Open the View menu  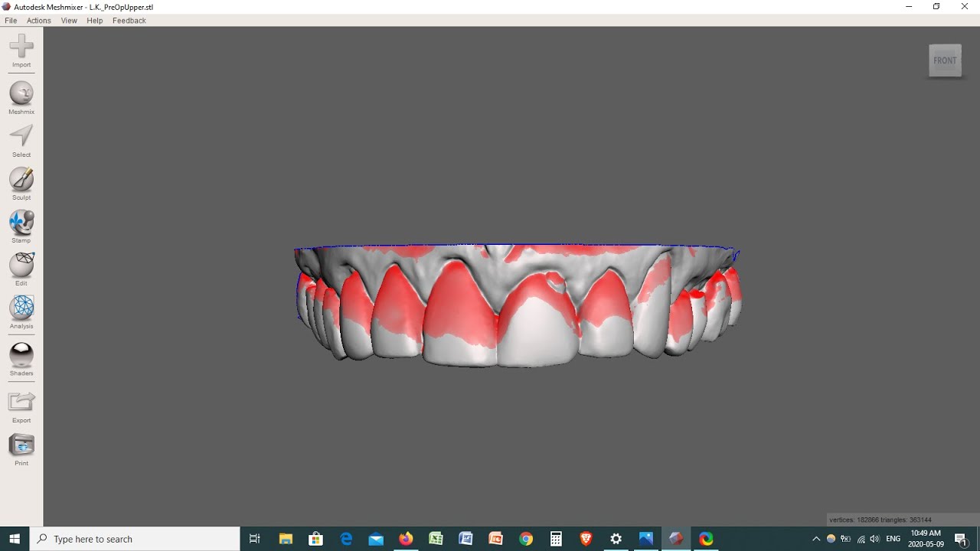(69, 21)
